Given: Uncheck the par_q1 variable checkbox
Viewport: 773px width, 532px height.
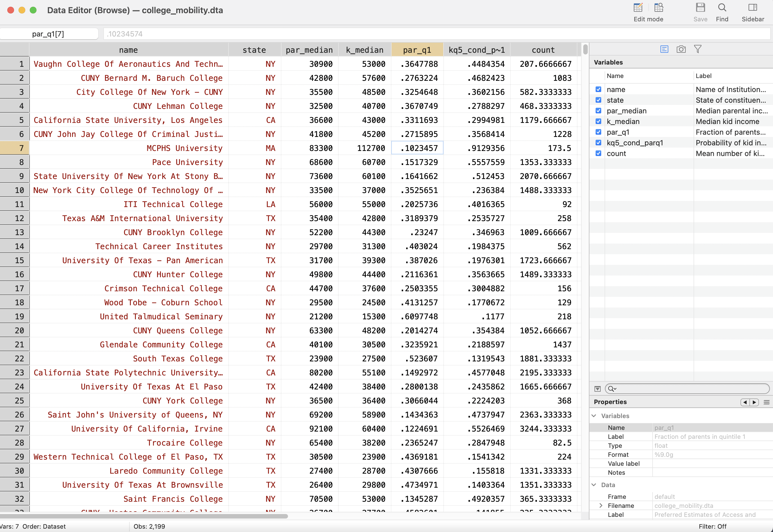Looking at the screenshot, I should (x=598, y=132).
